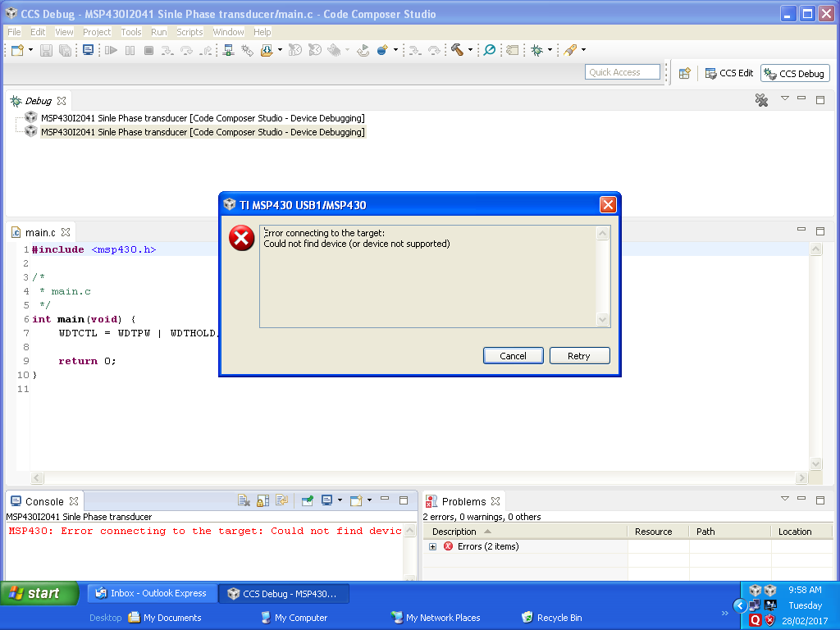Click the Save All toolbar icon
The height and width of the screenshot is (630, 840).
(x=65, y=50)
